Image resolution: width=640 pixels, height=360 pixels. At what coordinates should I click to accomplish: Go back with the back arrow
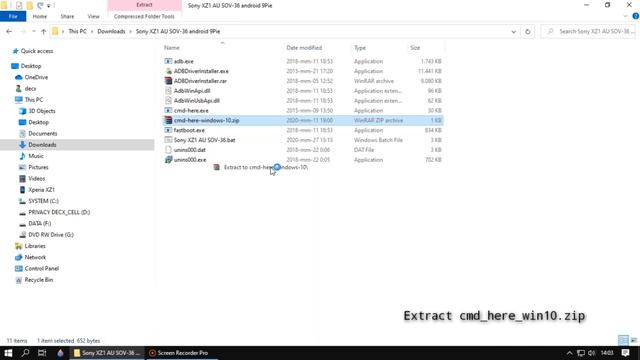pos(9,31)
